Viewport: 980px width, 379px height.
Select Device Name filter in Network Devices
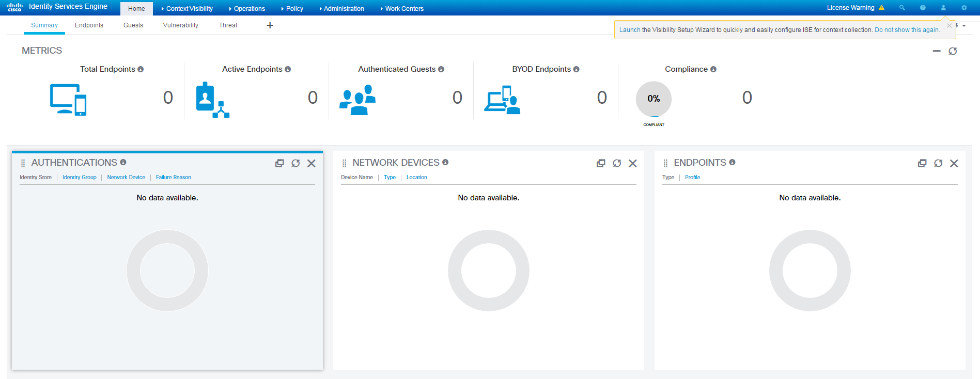tap(357, 177)
